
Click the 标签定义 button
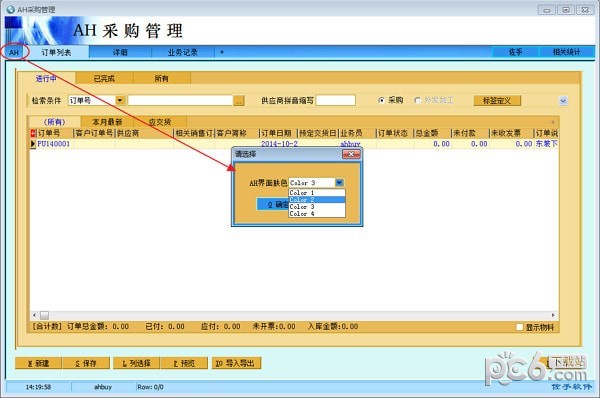497,101
